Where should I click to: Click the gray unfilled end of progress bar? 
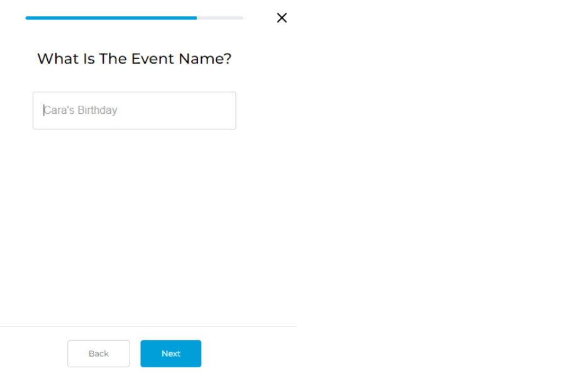[x=220, y=18]
